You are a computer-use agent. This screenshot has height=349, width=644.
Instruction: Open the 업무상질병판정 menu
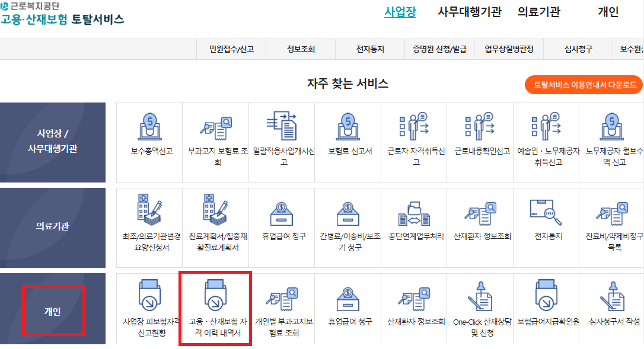509,49
